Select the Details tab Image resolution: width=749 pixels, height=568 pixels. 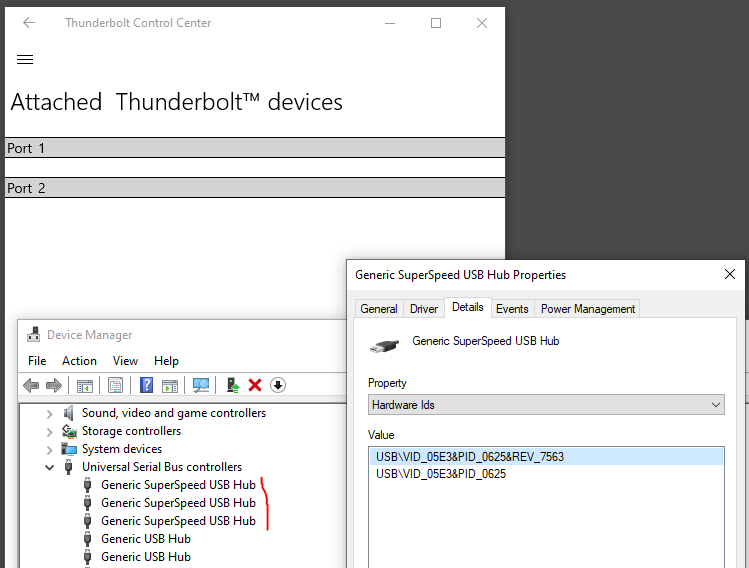tap(468, 307)
